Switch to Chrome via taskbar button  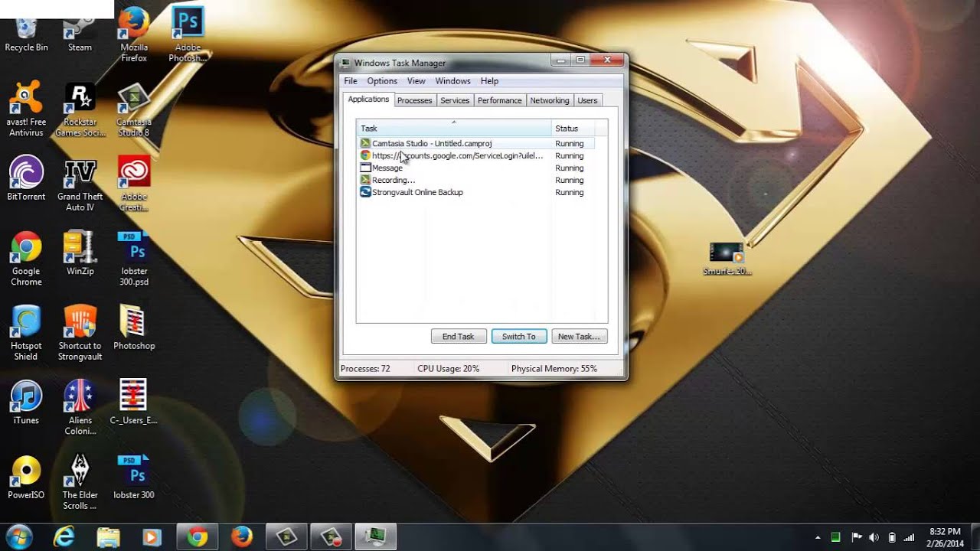click(198, 537)
